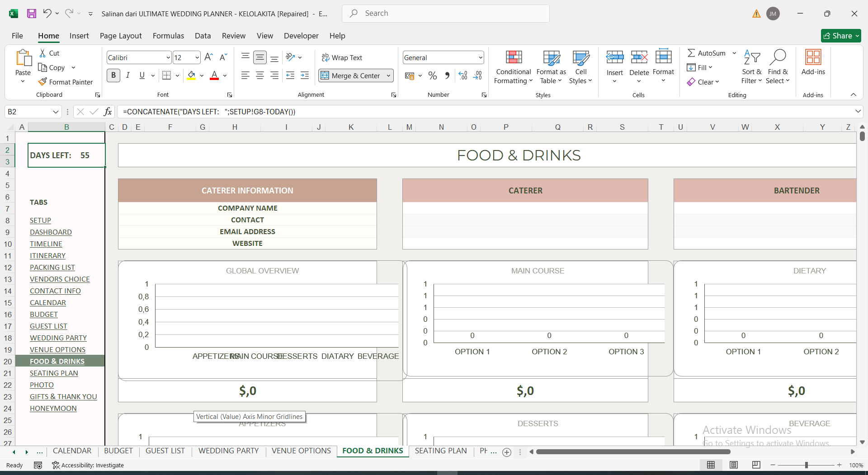Apply the red font color

pyautogui.click(x=214, y=75)
